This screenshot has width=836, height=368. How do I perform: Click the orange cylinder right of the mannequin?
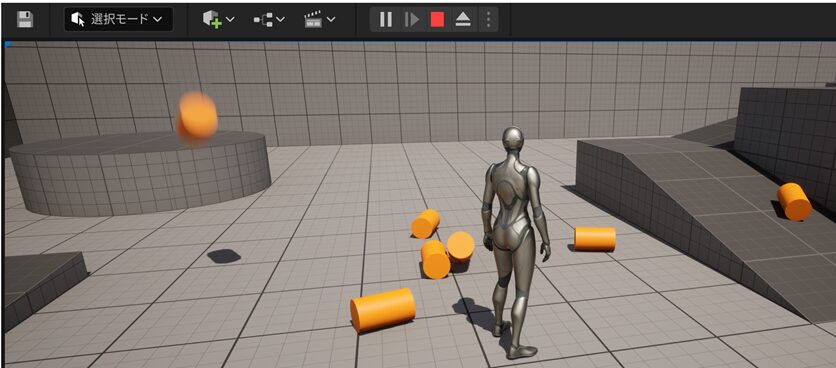click(x=594, y=239)
